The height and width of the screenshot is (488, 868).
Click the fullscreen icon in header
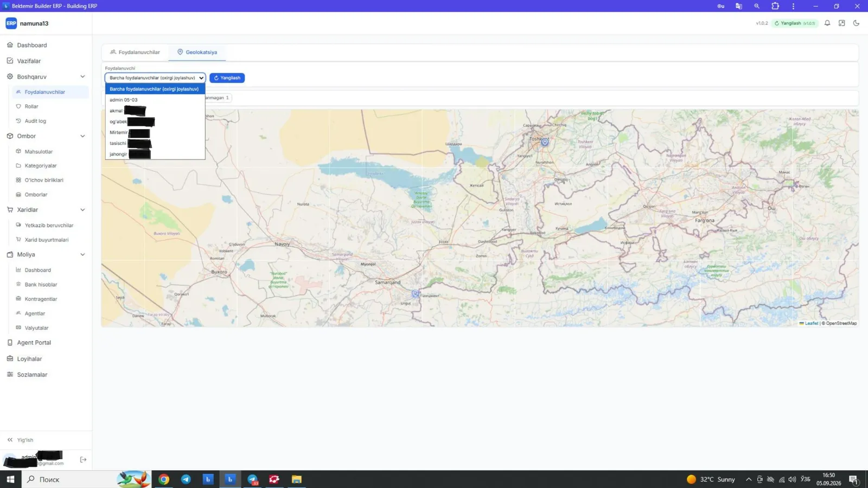[x=841, y=23]
